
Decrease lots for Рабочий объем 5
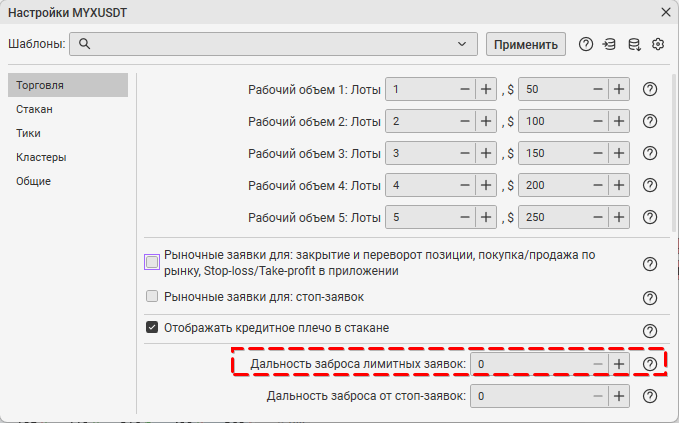tap(465, 217)
